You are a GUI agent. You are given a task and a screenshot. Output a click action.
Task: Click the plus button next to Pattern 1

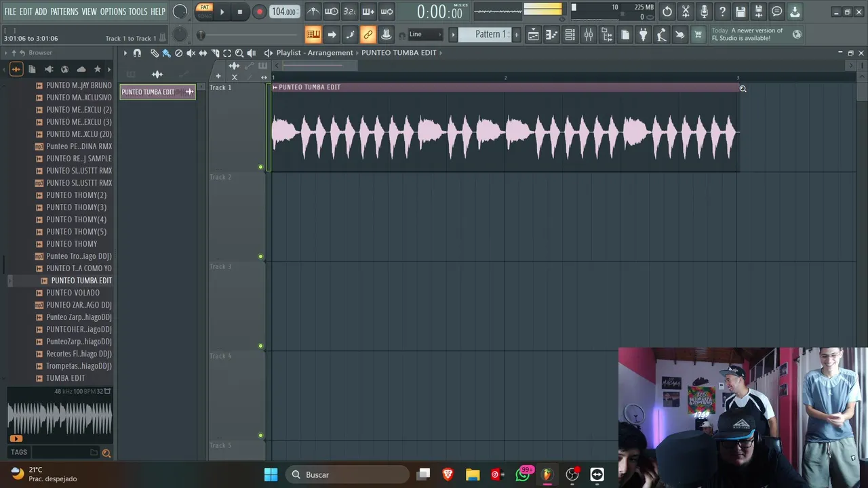pos(516,35)
